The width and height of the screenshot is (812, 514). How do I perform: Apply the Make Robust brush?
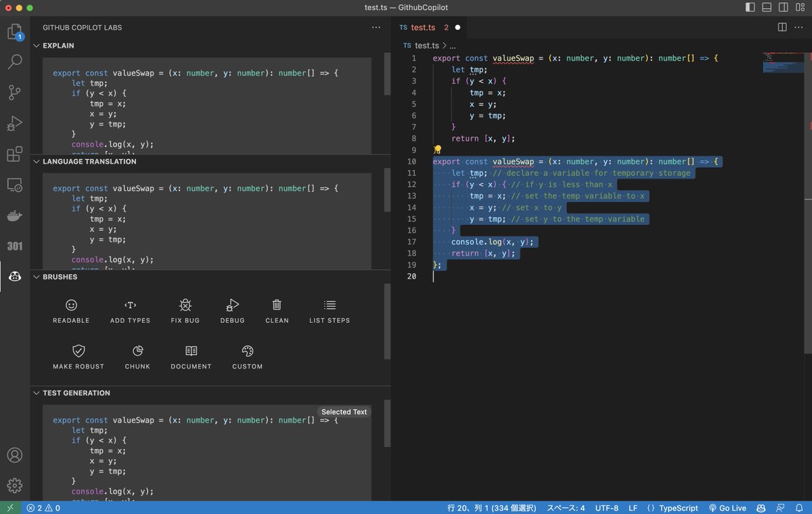point(78,357)
